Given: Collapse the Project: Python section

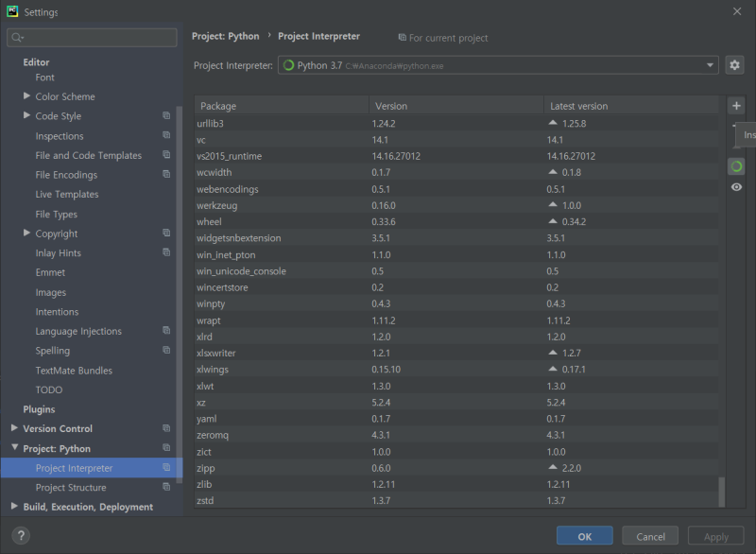Looking at the screenshot, I should coord(13,447).
